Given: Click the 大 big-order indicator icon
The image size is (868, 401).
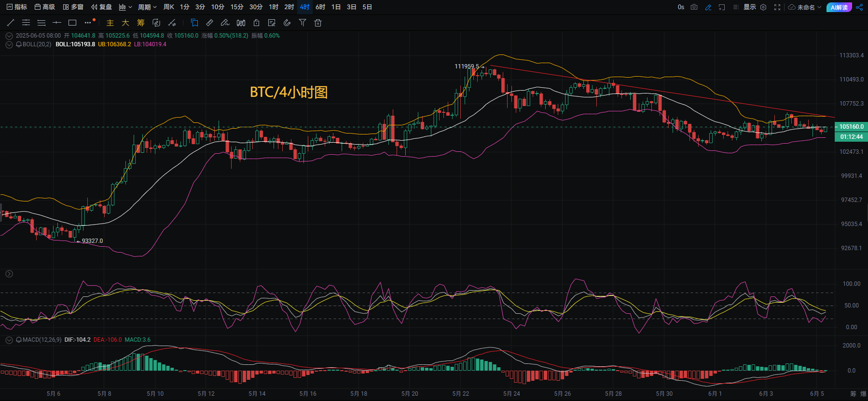Looking at the screenshot, I should coord(125,23).
